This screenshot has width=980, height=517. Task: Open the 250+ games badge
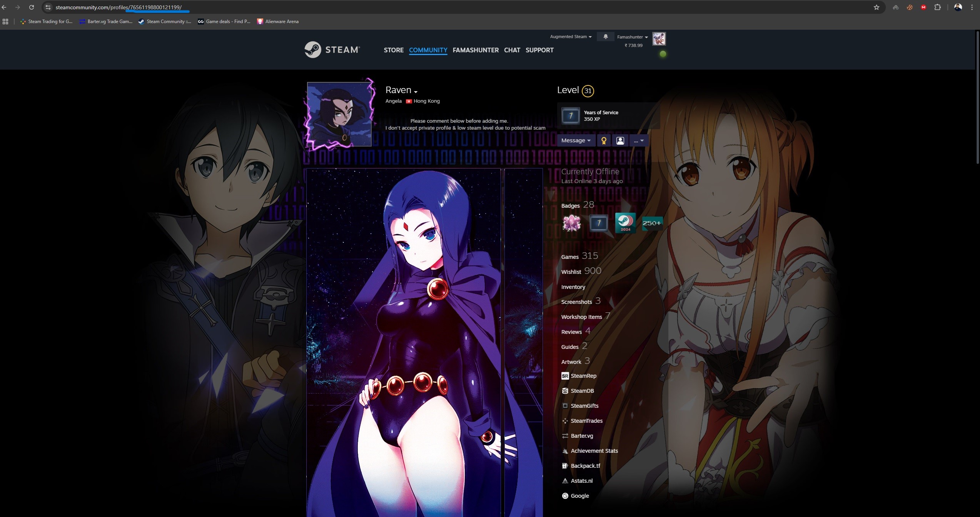(652, 223)
